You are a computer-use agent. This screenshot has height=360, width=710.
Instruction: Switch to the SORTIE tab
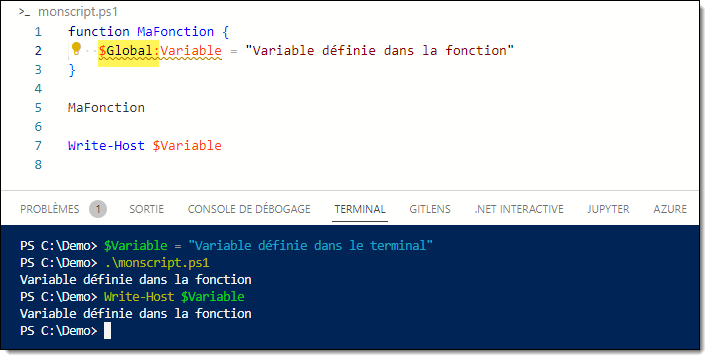coord(147,209)
